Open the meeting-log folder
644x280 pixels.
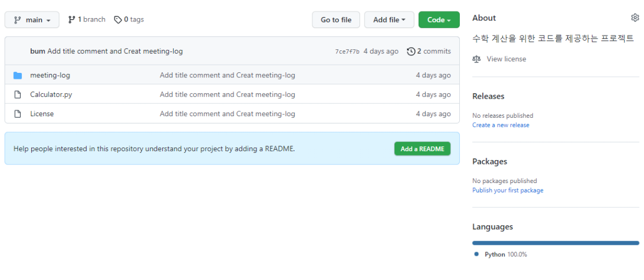(50, 76)
